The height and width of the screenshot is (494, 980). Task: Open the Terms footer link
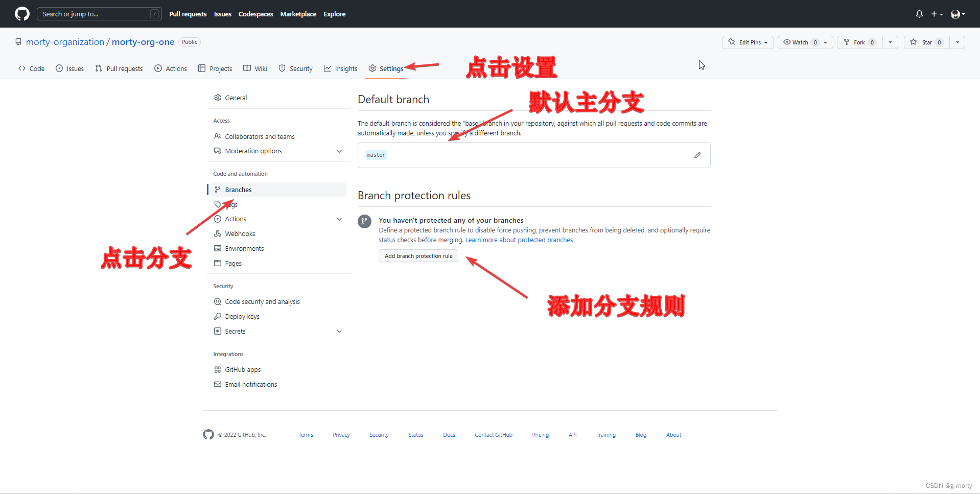(x=306, y=435)
